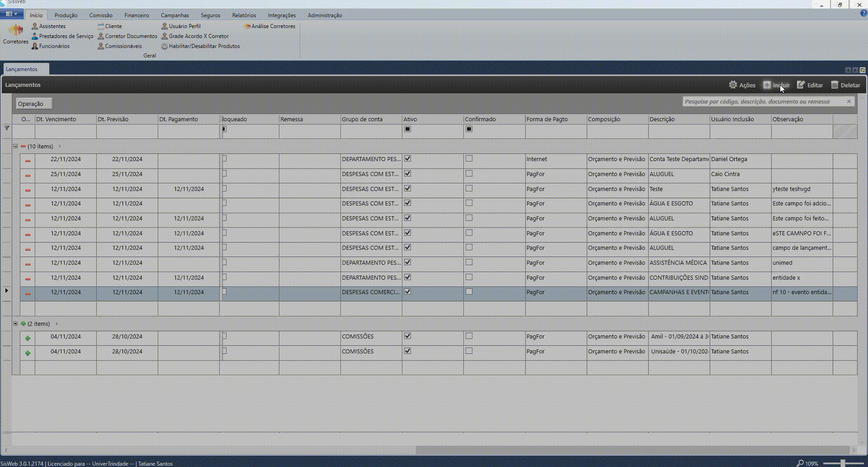Image resolution: width=868 pixels, height=467 pixels.
Task: Open the Início ribbon tab
Action: [36, 15]
